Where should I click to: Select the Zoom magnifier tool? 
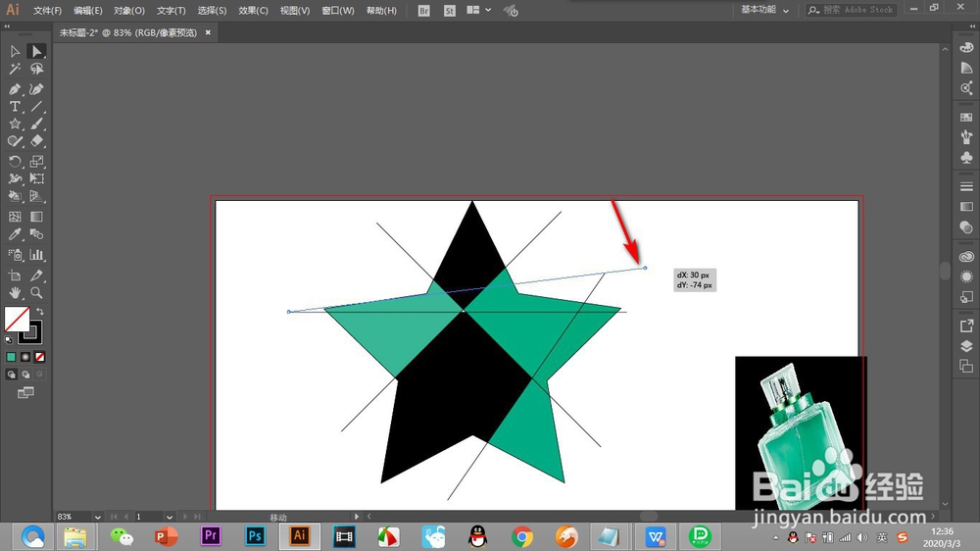37,293
